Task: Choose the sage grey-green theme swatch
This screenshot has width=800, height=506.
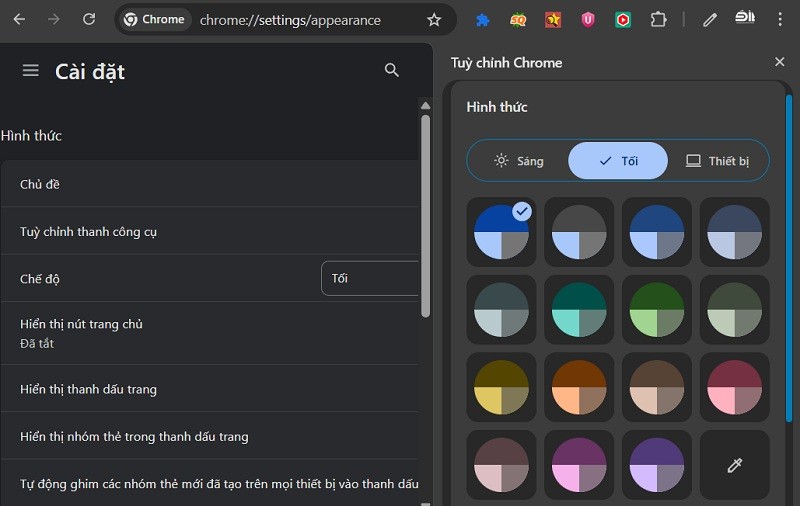Action: pos(734,310)
